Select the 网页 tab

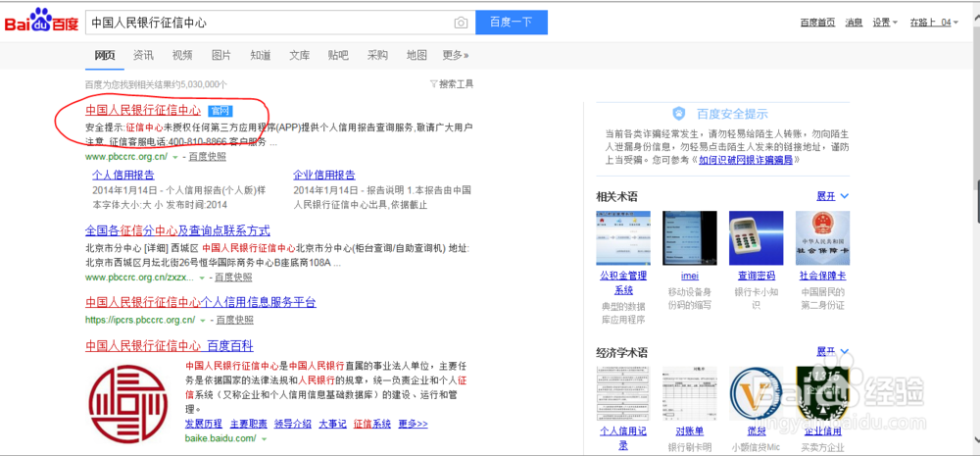click(105, 55)
